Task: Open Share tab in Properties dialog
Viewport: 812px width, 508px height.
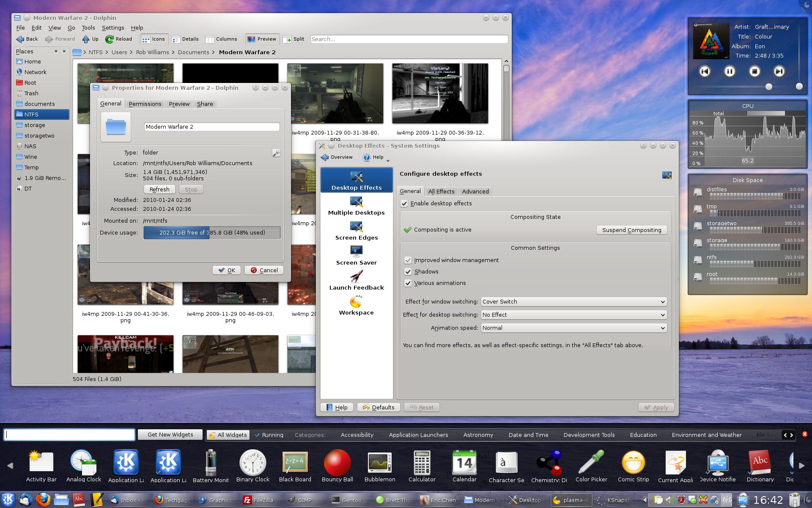Action: point(205,104)
